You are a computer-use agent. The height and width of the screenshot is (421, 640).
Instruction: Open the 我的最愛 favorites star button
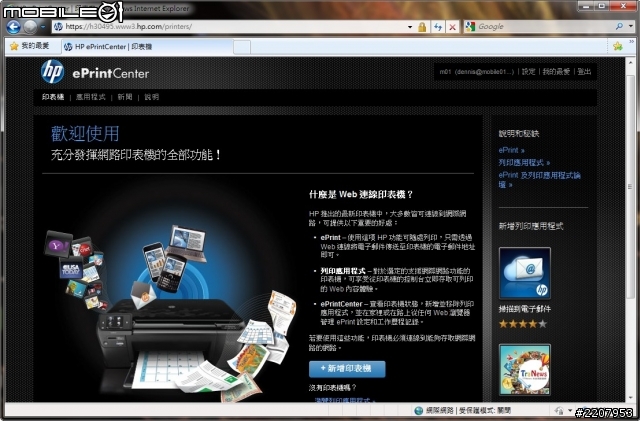click(x=29, y=46)
